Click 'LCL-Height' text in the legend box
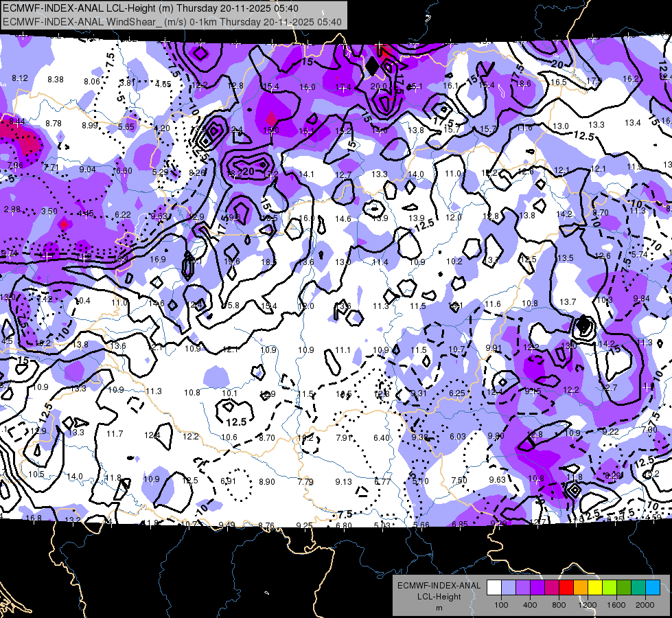Screen dimensions: 672x618 click(439, 597)
